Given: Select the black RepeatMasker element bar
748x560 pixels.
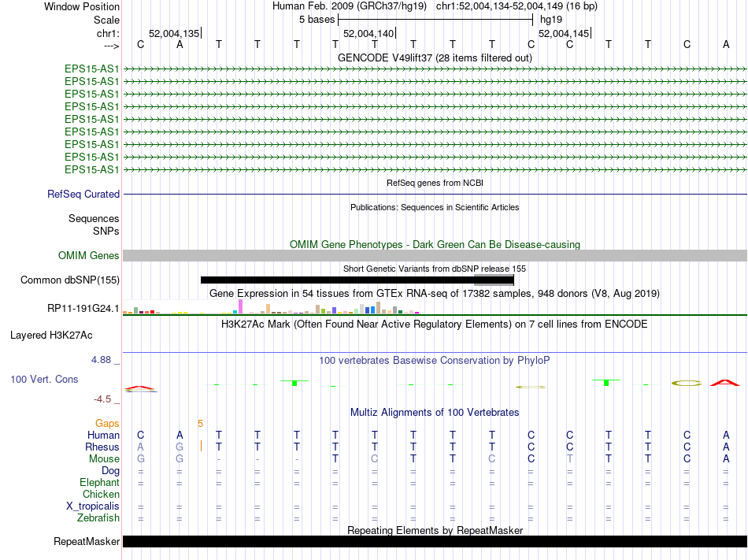Looking at the screenshot, I should [x=435, y=541].
